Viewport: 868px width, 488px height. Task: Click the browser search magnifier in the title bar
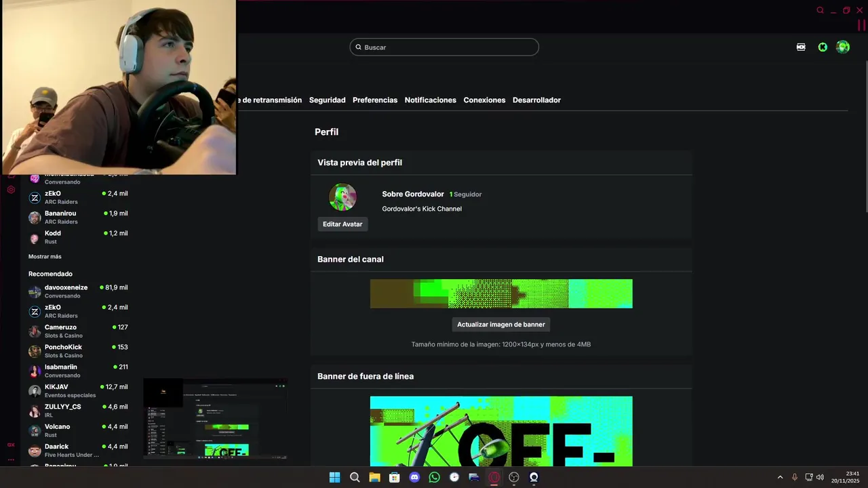(x=820, y=10)
